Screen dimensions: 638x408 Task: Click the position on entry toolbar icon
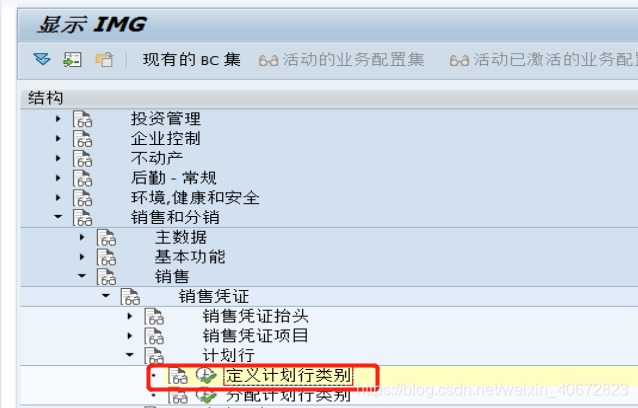point(72,59)
